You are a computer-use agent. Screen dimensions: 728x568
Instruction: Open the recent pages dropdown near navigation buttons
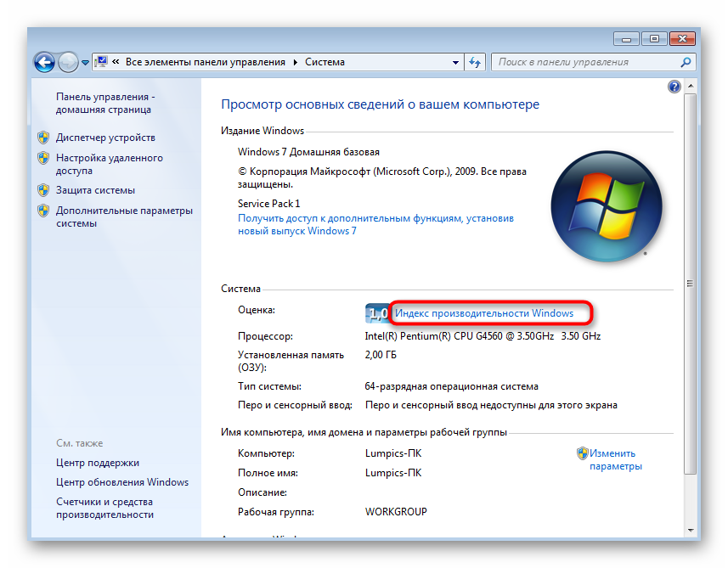tap(84, 63)
